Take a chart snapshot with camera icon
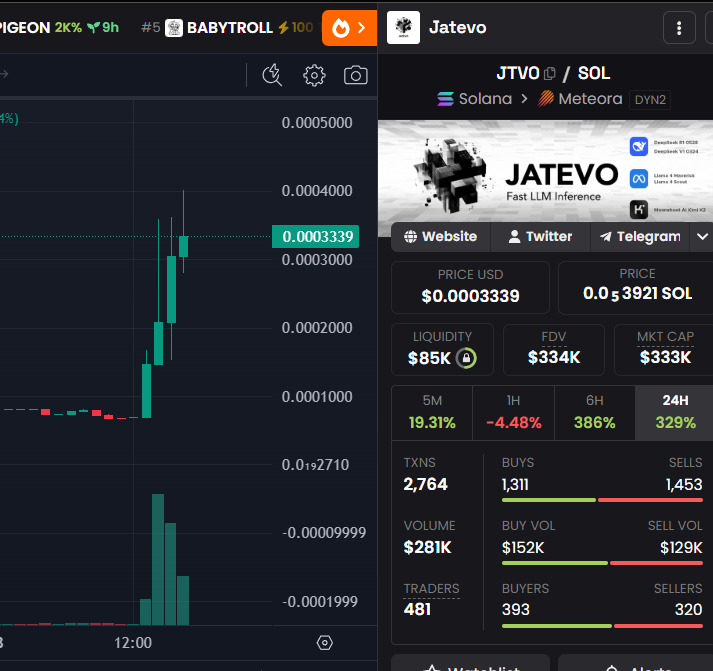 tap(356, 75)
